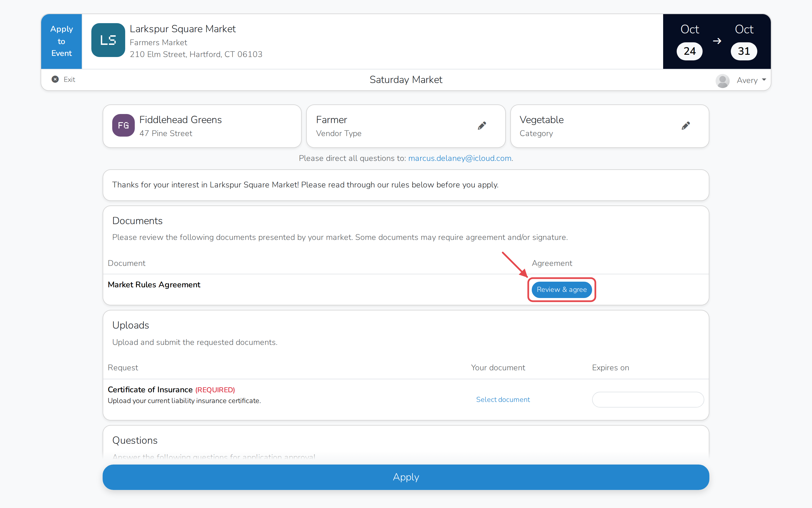This screenshot has width=812, height=508.
Task: Click the Apply to Event panel
Action: (x=61, y=41)
